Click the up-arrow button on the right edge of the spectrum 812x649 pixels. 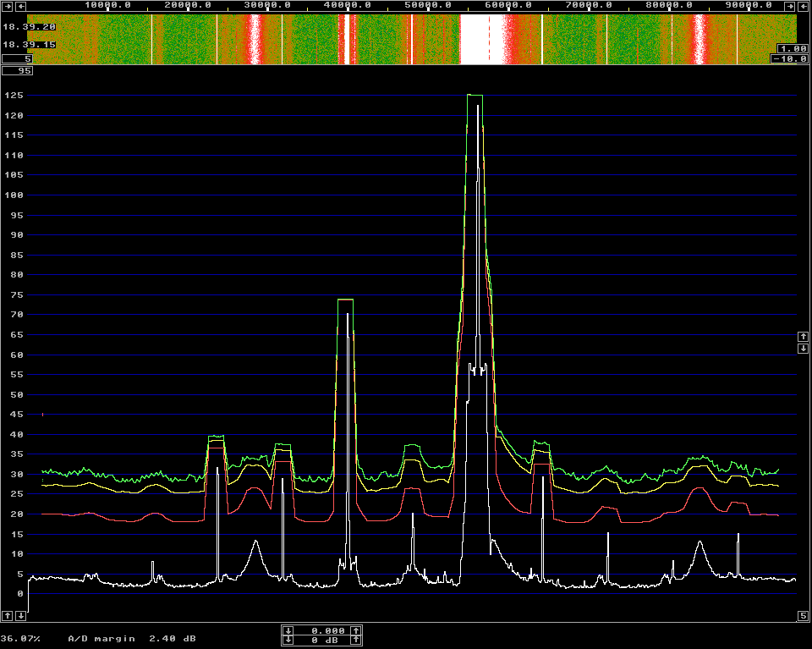tap(804, 337)
